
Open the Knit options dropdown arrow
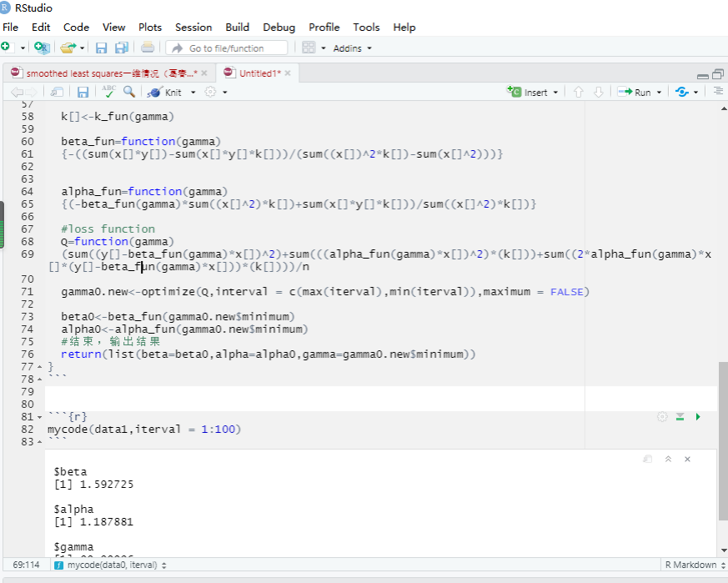tap(193, 93)
